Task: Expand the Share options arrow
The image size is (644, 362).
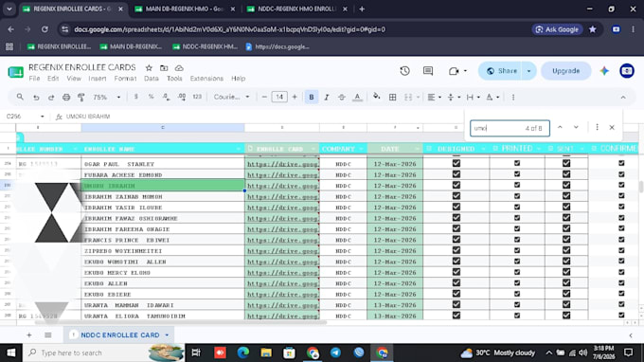Action: tap(528, 71)
